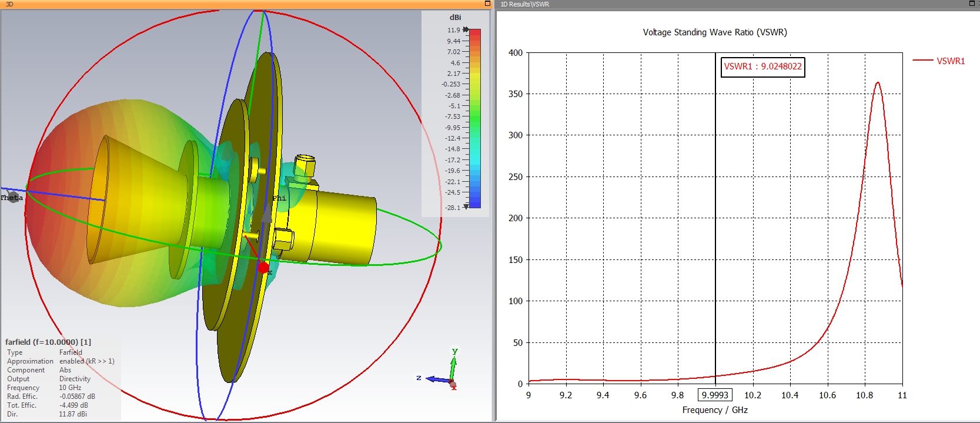
Task: Click the 9.44 value on the color scale
Action: [x=453, y=41]
